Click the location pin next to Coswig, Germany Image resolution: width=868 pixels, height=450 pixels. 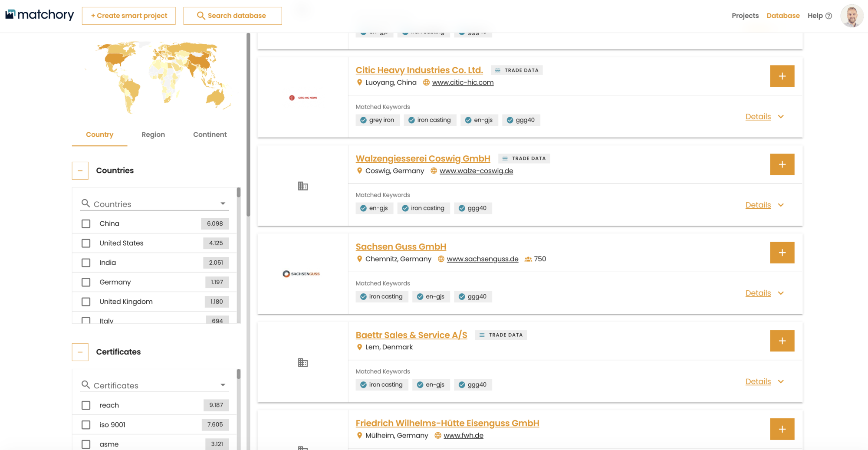pos(359,171)
